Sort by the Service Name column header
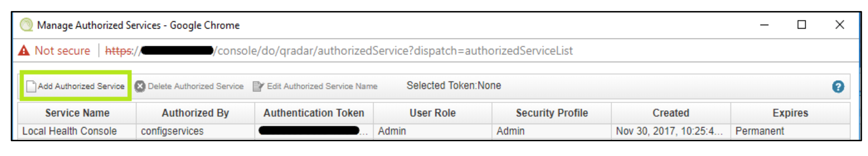 77,113
